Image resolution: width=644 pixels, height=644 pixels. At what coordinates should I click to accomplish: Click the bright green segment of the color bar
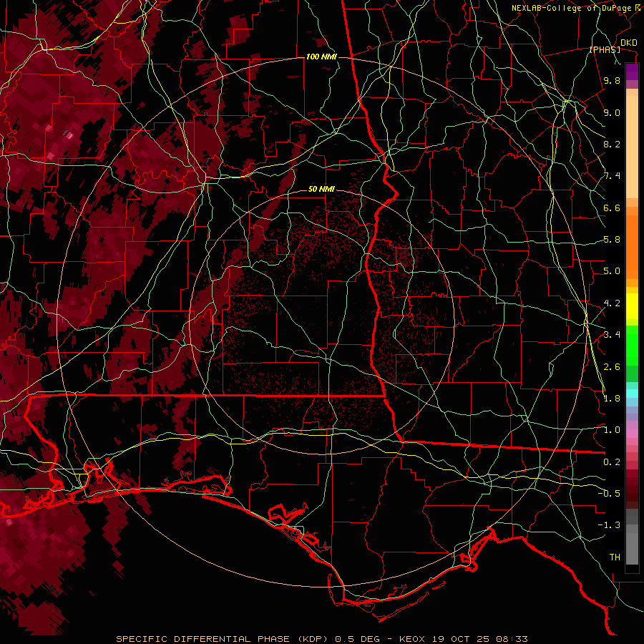632,345
